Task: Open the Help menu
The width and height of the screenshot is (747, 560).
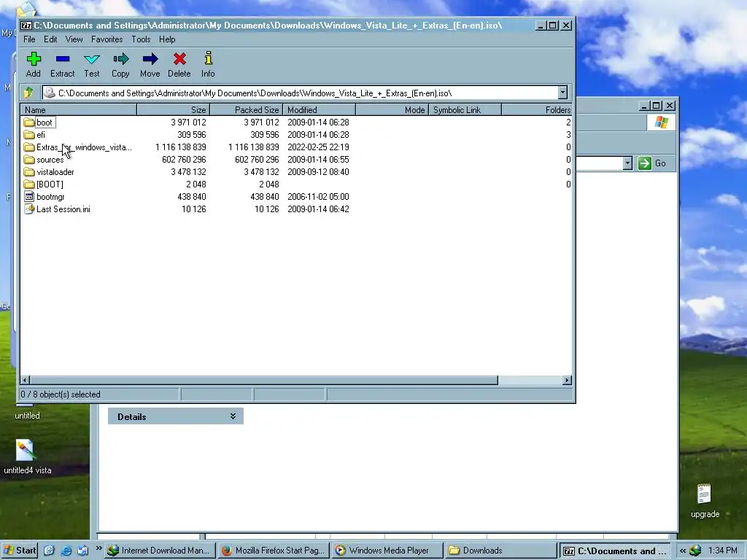Action: [x=167, y=39]
